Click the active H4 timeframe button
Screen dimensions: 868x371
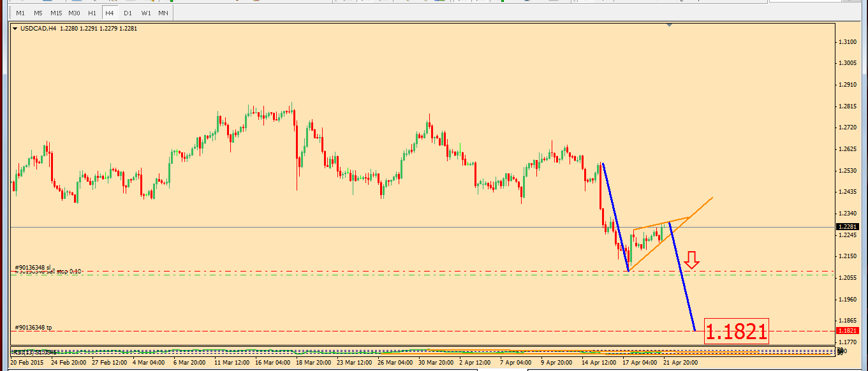[x=110, y=13]
